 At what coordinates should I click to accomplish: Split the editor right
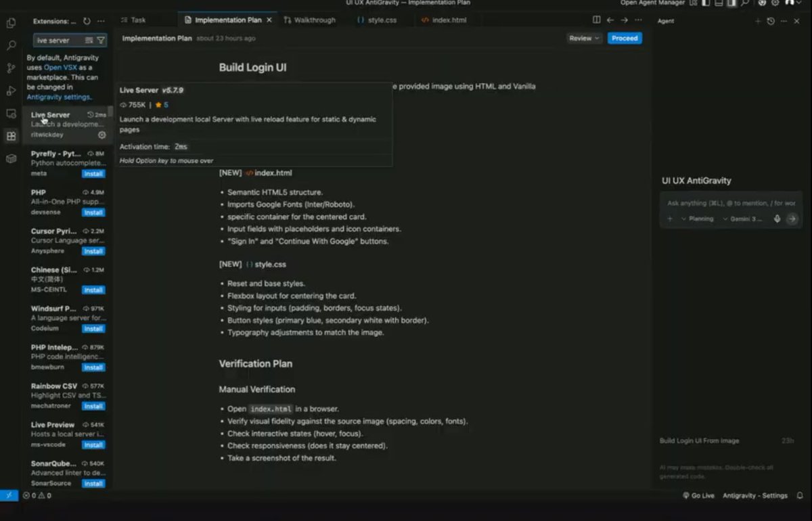pos(596,20)
